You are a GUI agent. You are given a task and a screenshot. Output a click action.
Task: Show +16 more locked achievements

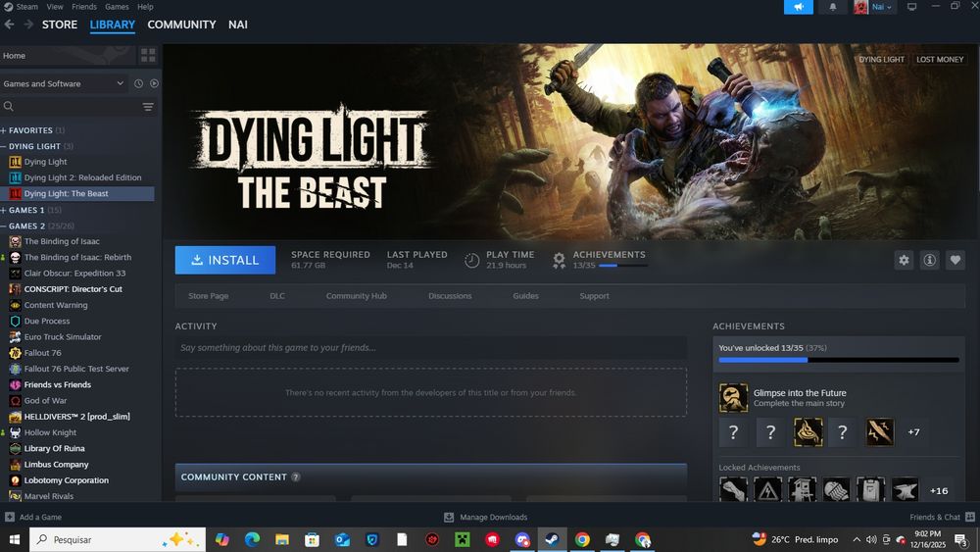939,491
